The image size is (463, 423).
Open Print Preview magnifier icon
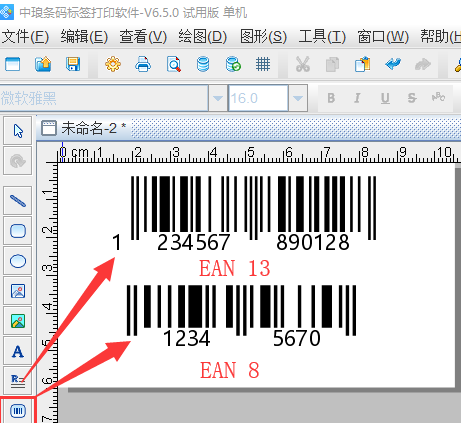[174, 64]
